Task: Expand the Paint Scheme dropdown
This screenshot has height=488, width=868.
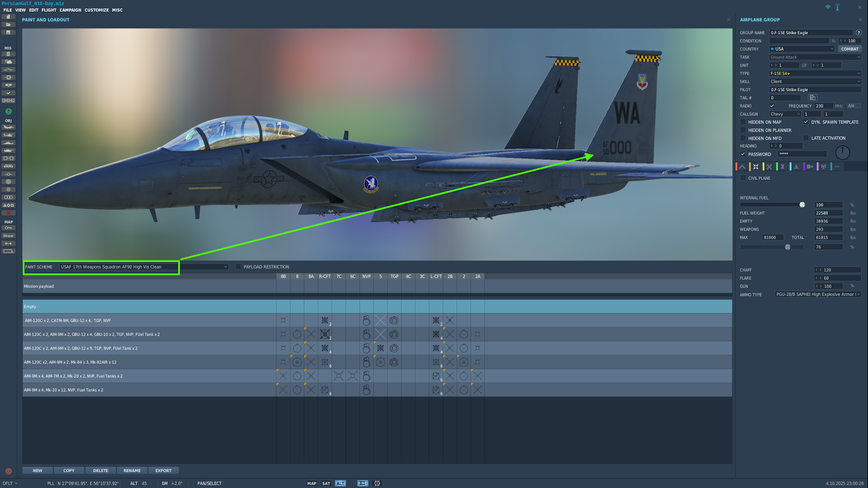Action: tap(225, 267)
